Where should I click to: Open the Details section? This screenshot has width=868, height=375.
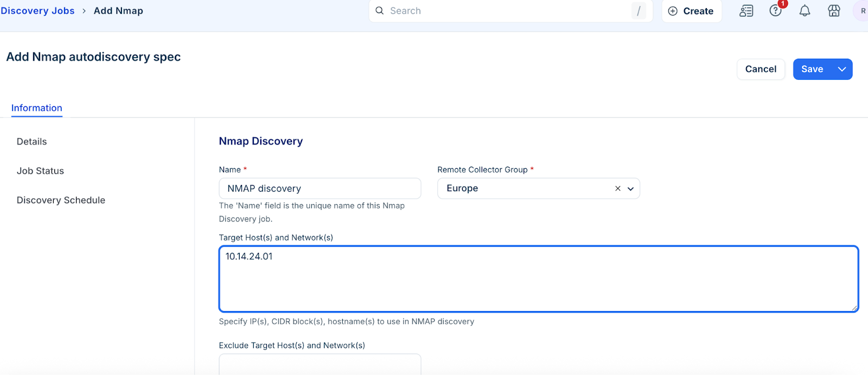tap(32, 142)
